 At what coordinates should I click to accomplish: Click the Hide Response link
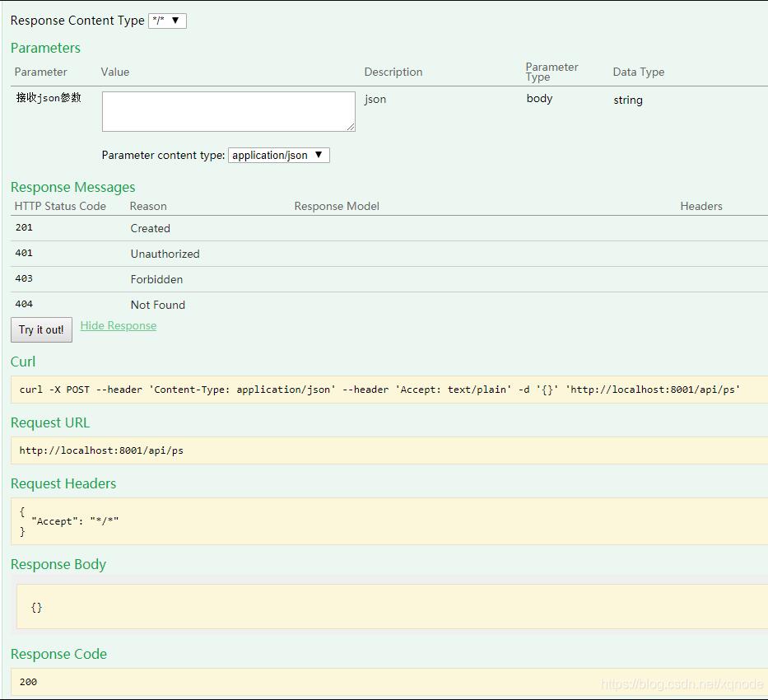coord(118,325)
